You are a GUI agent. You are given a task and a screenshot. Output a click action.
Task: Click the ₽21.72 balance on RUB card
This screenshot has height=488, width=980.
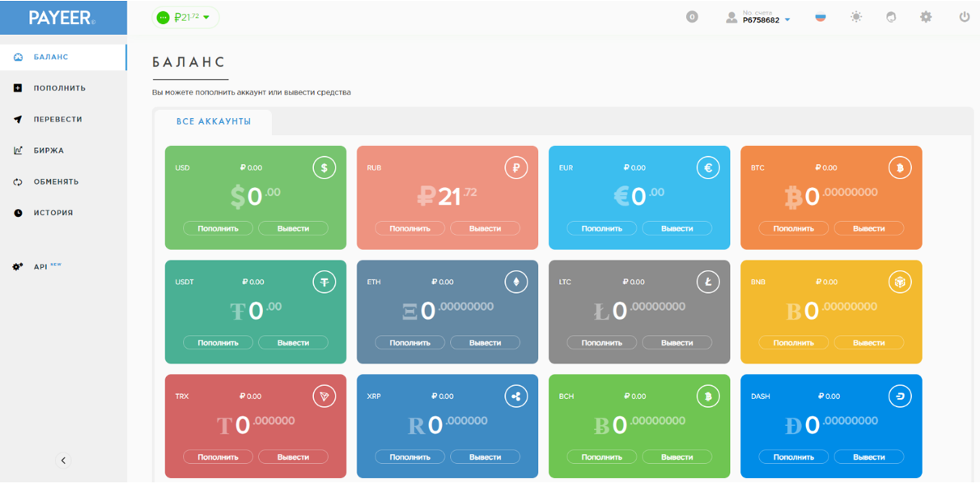point(448,197)
